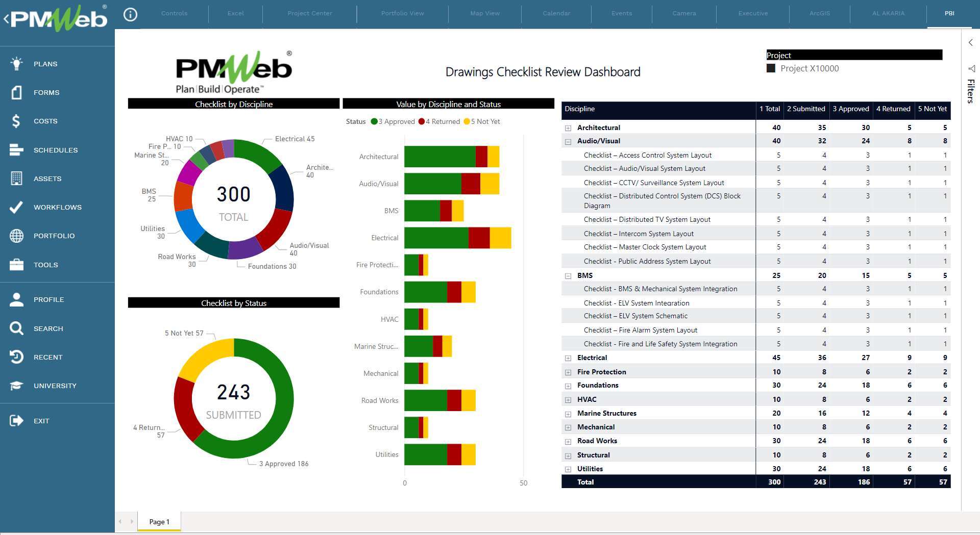The image size is (980, 535).
Task: Switch to the Portfolio View tab
Action: pos(402,13)
